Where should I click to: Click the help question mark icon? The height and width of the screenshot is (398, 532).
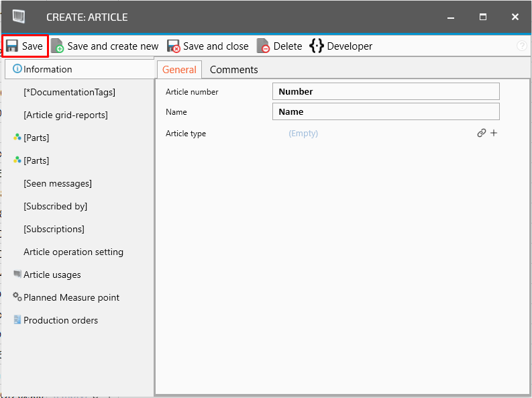522,46
